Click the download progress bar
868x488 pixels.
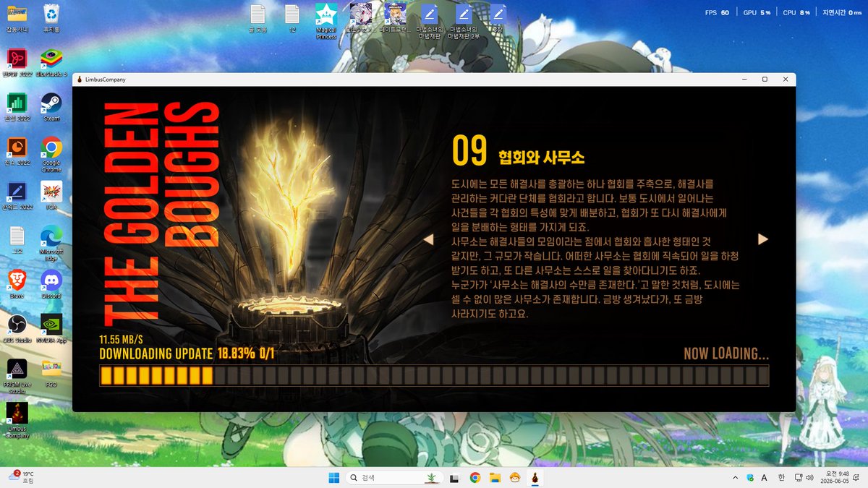coord(434,376)
